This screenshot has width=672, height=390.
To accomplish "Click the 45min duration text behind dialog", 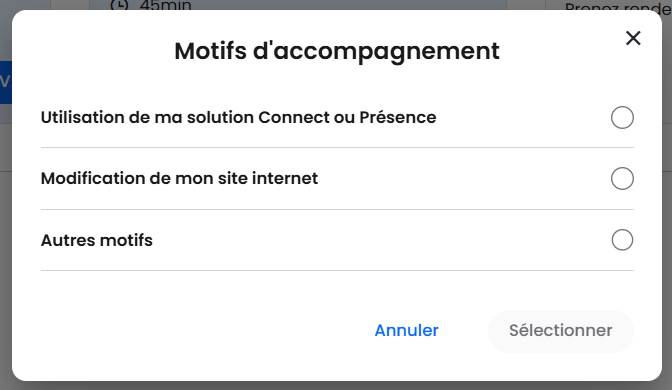I will (165, 5).
